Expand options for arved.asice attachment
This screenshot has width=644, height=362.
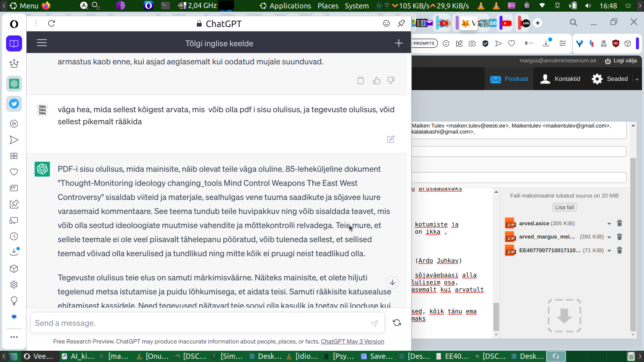[x=609, y=224]
